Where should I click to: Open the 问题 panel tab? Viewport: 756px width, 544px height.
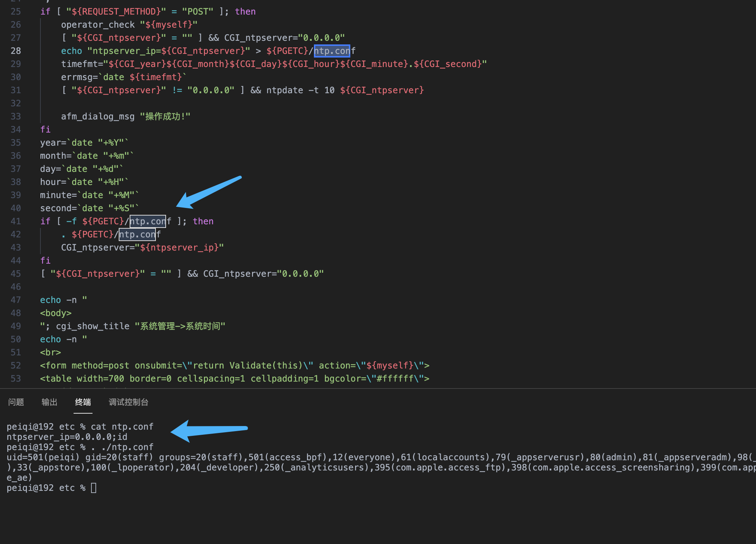pyautogui.click(x=16, y=402)
